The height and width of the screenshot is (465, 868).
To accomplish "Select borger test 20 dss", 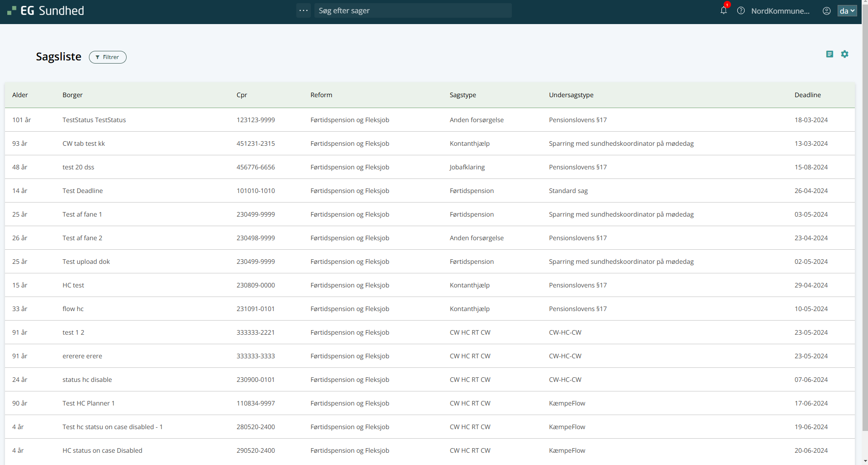I will coord(78,167).
